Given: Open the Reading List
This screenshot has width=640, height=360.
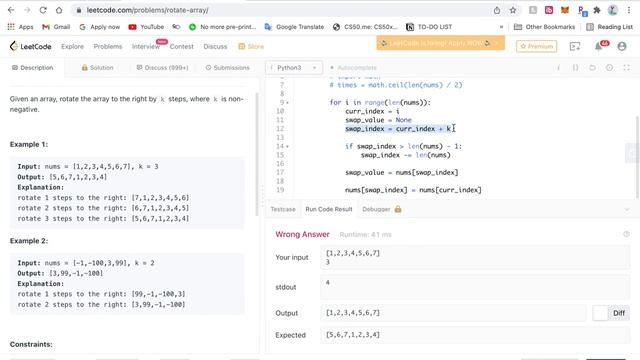Looking at the screenshot, I should tap(609, 27).
